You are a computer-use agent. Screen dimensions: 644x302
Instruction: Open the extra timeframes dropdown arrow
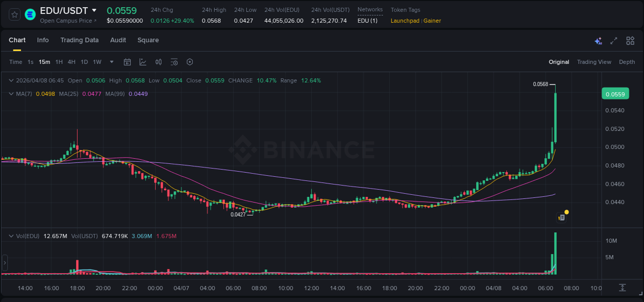(111, 62)
